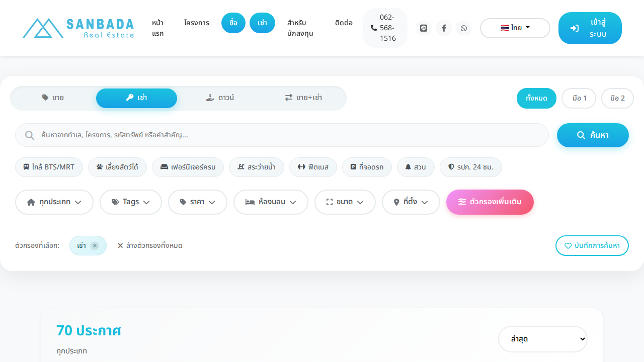Switch to the ขาย sale tab
This screenshot has height=362, width=644.
53,98
